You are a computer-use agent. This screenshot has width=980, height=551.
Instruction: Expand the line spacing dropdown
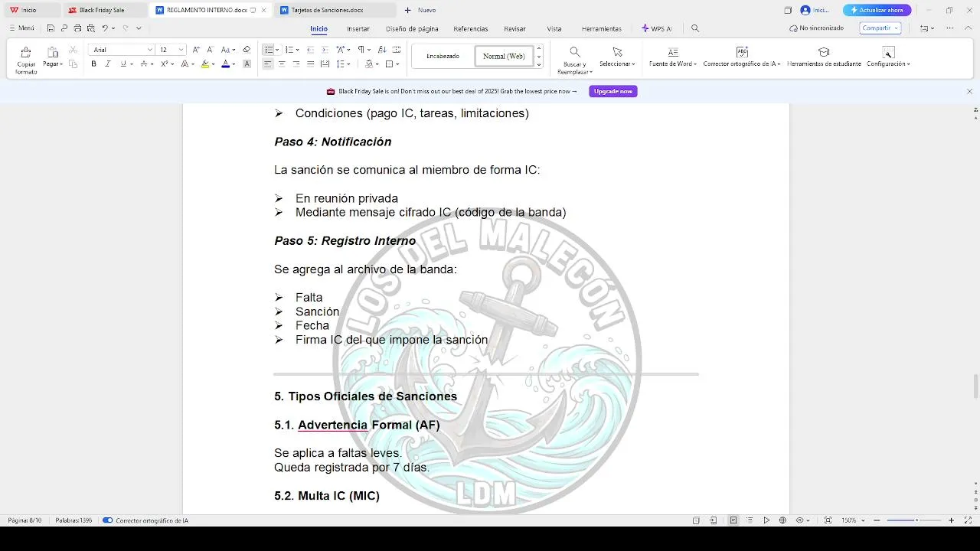[348, 64]
